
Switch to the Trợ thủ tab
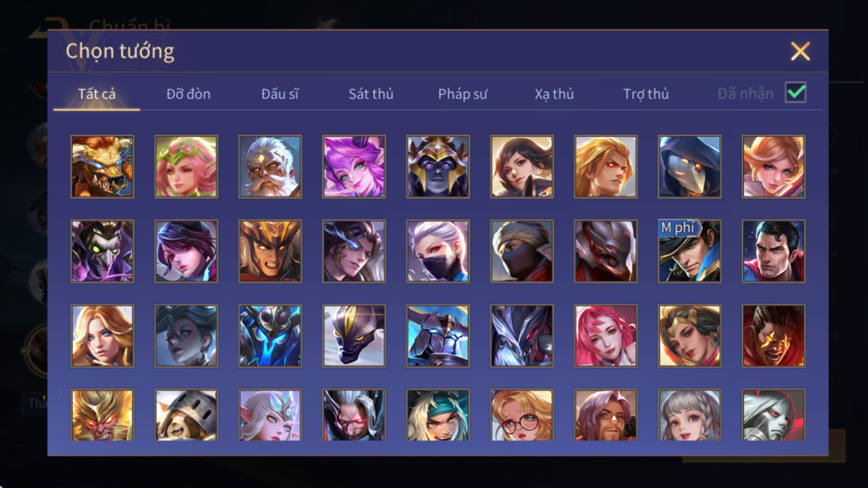pos(645,94)
